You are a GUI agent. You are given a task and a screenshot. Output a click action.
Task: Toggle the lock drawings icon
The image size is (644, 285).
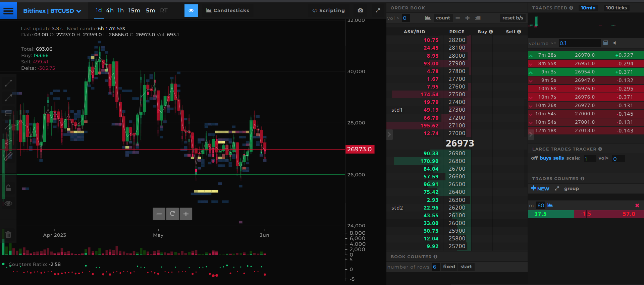(8, 188)
